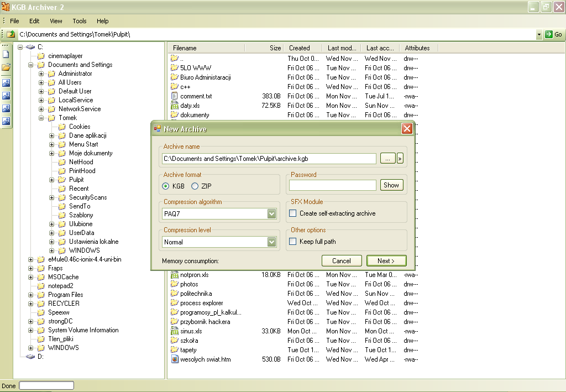Open the Tools menu
Viewport: 566px width, 392px height.
[x=80, y=21]
